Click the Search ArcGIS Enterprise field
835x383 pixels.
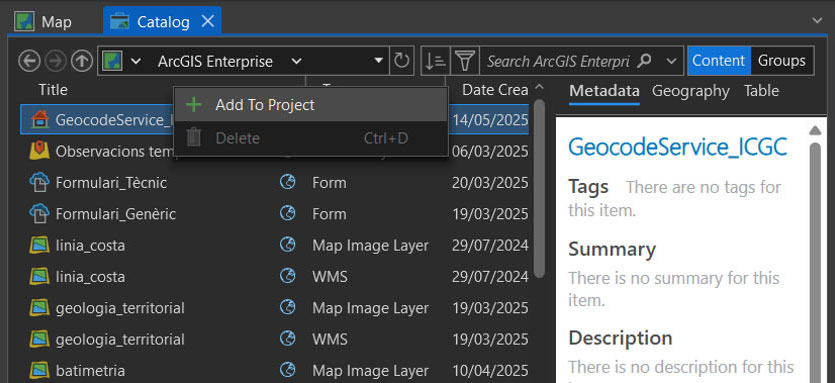click(x=558, y=61)
